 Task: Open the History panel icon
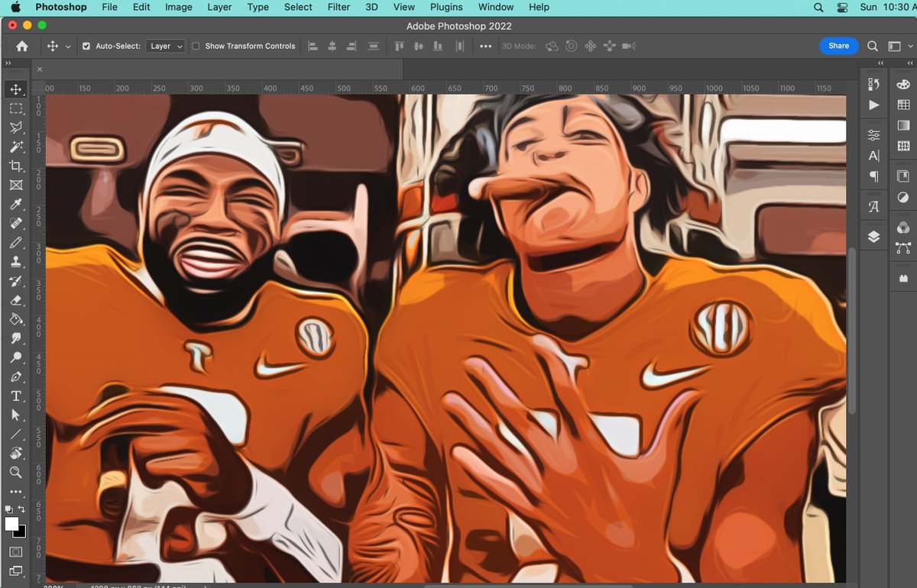coord(874,84)
